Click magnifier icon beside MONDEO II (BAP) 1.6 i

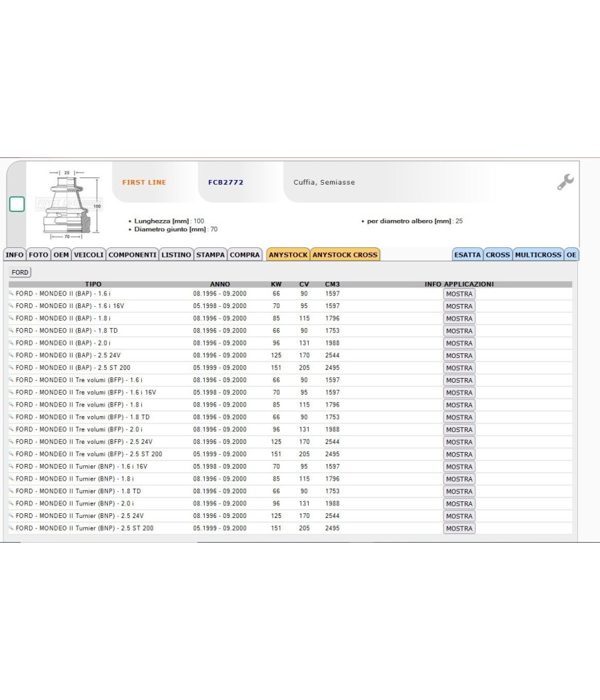tap(11, 294)
